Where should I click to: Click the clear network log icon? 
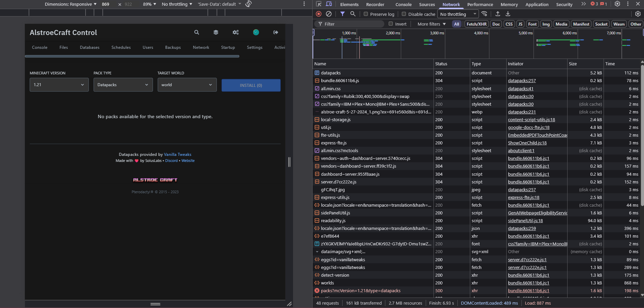329,14
